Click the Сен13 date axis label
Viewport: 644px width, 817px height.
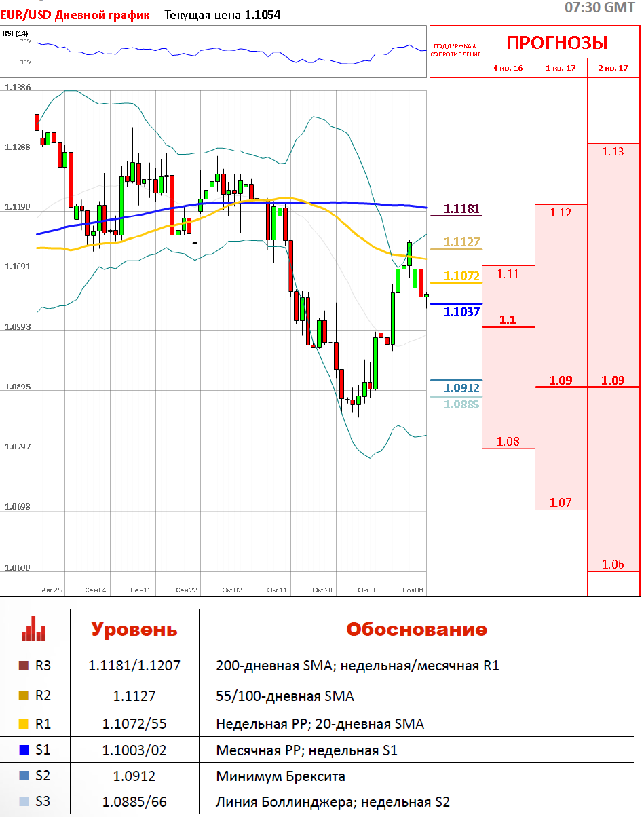point(141,590)
